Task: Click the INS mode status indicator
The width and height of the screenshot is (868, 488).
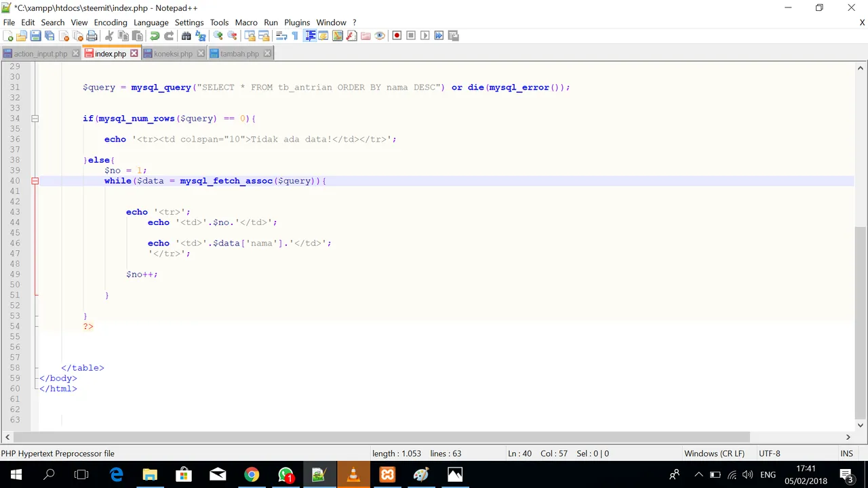Action: 846,453
